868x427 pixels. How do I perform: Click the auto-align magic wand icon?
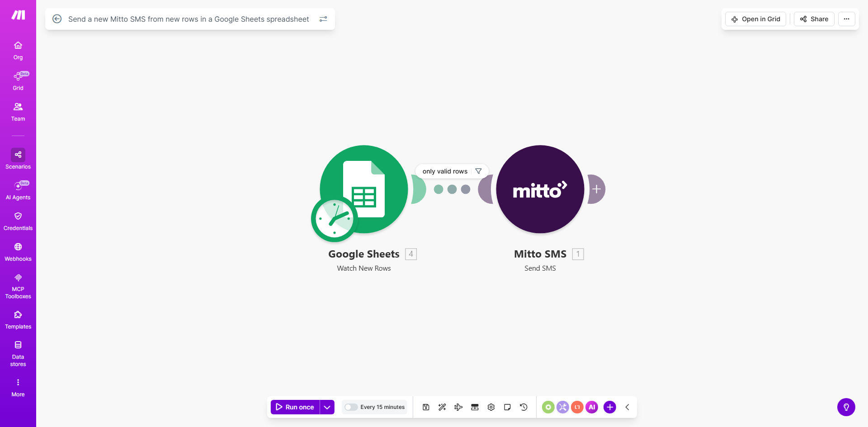(442, 407)
